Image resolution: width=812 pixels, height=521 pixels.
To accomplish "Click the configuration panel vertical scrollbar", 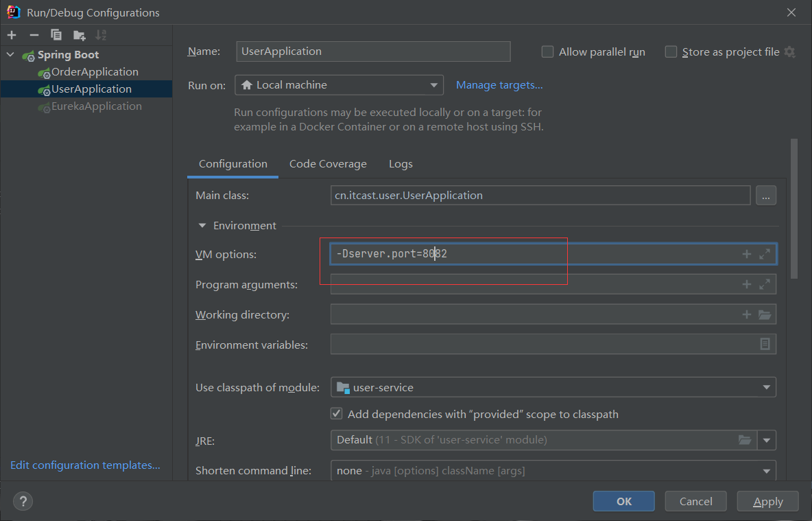I will coord(794,209).
